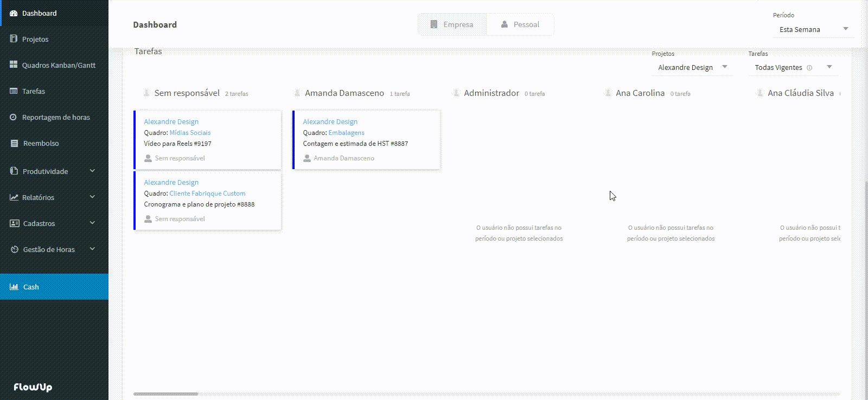This screenshot has height=400, width=868.
Task: Open the Período dropdown showing Esta Semana
Action: [813, 29]
